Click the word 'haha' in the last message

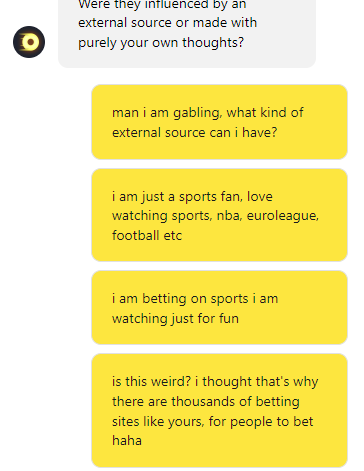pos(127,441)
